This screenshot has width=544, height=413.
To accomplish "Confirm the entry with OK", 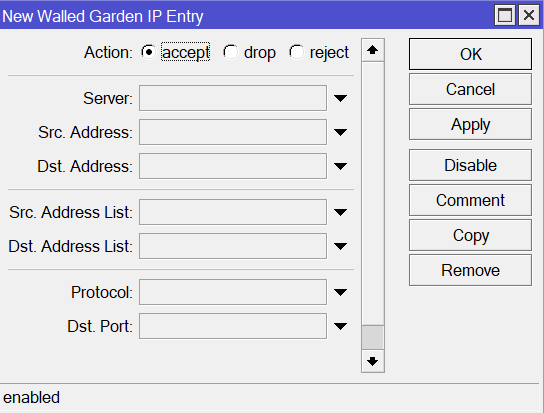I will [x=470, y=54].
